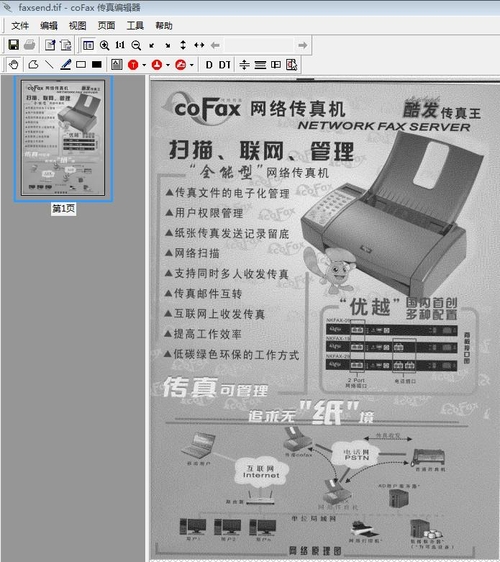Screen dimensions: 500x562
Task: Select the line drawing tool
Action: (x=49, y=65)
